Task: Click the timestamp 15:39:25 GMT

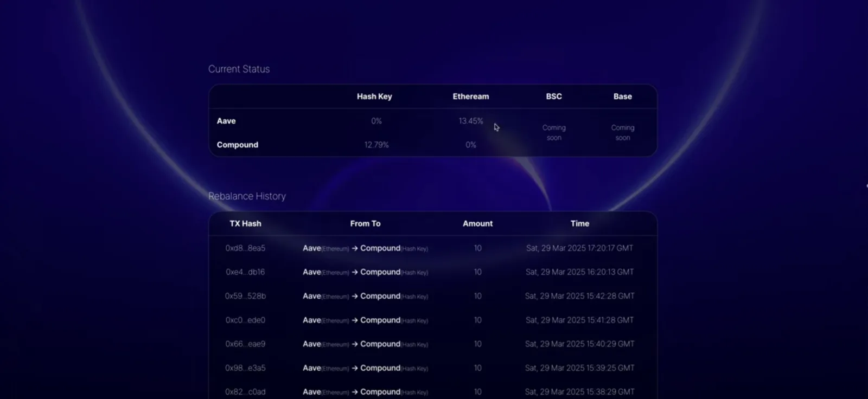Action: (580, 368)
